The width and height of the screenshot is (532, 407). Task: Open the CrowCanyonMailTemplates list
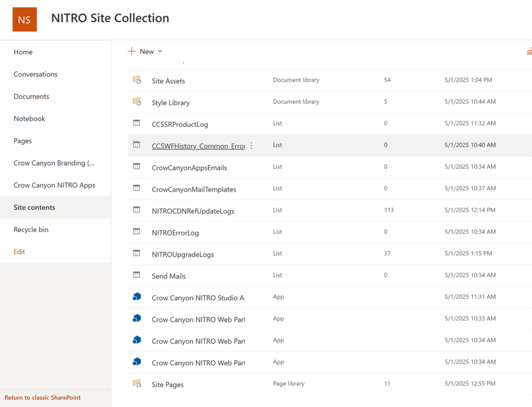coord(194,189)
